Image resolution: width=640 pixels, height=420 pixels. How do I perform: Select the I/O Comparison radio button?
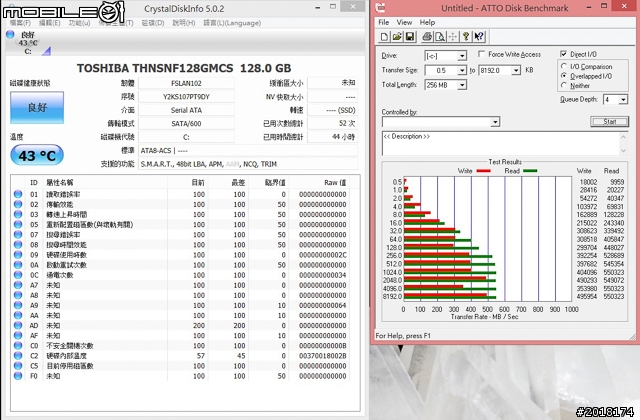[x=564, y=66]
